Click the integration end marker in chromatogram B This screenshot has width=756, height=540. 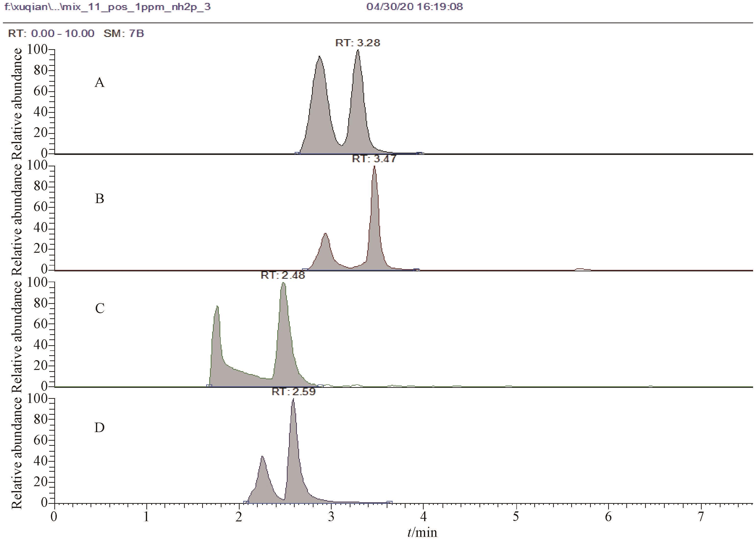[416, 270]
